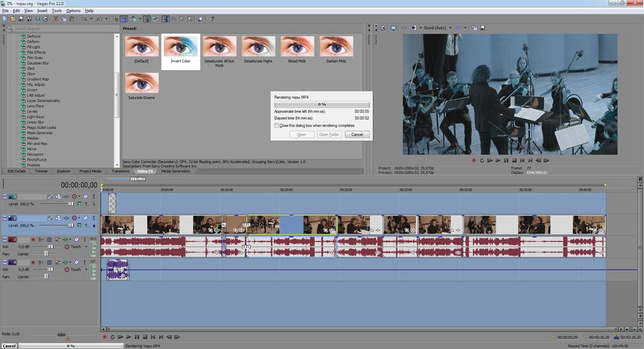Click Record button under the preview

point(474,160)
